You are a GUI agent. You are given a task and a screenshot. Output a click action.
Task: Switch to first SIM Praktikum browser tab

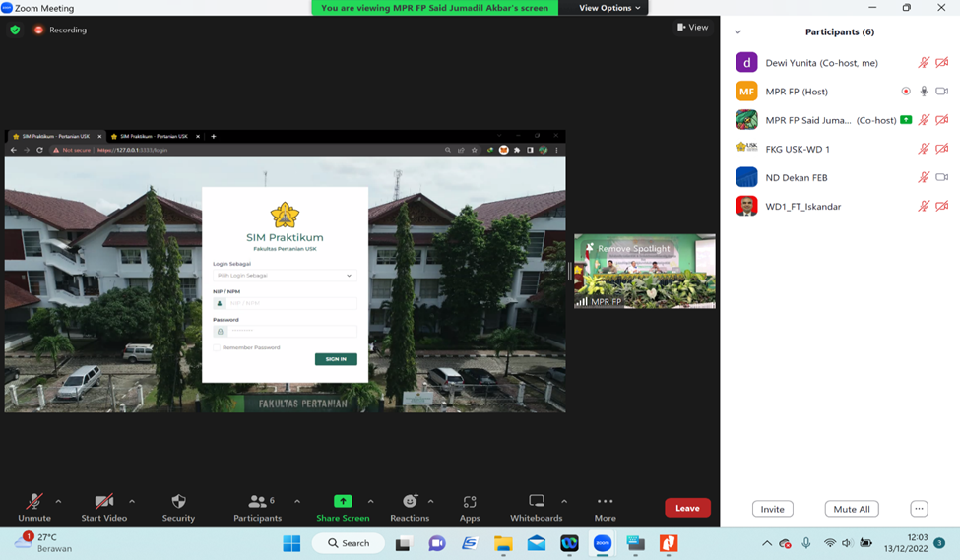click(x=55, y=137)
